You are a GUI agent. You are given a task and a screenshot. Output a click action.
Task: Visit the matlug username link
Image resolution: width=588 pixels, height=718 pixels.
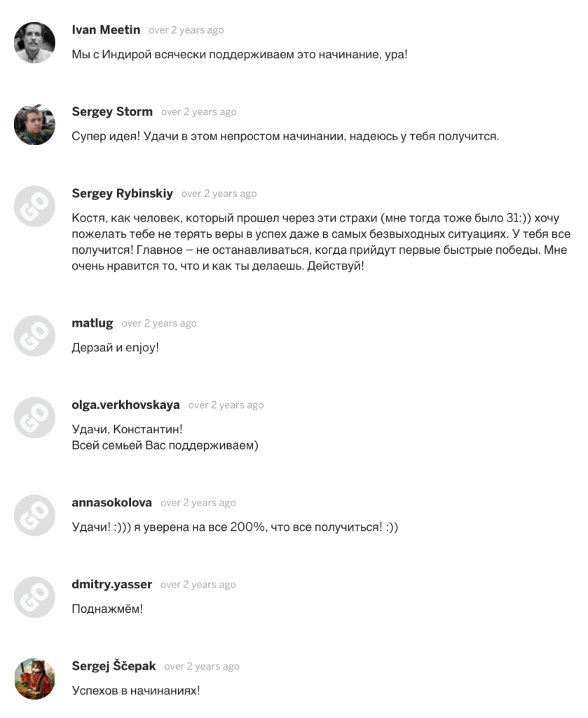93,323
